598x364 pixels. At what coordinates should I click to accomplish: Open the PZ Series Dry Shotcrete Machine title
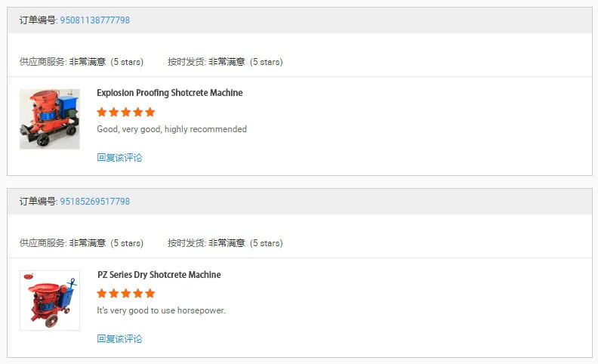159,275
